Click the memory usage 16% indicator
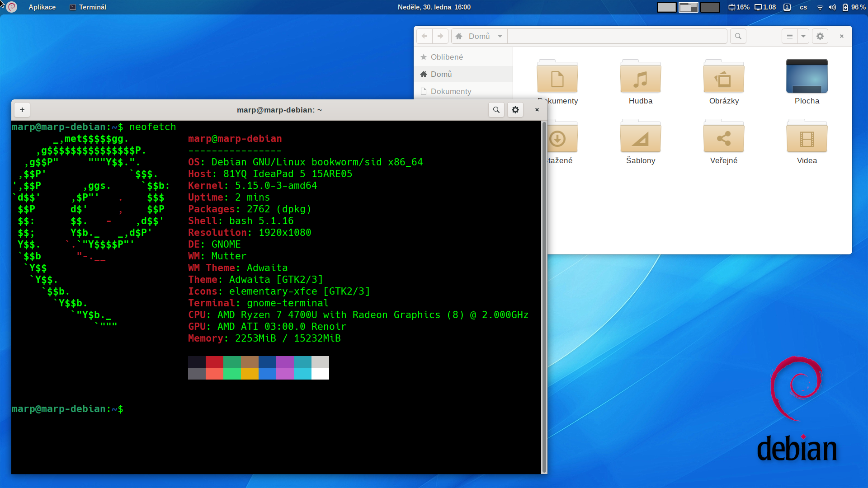Screen dimensions: 868x488 pyautogui.click(x=739, y=7)
